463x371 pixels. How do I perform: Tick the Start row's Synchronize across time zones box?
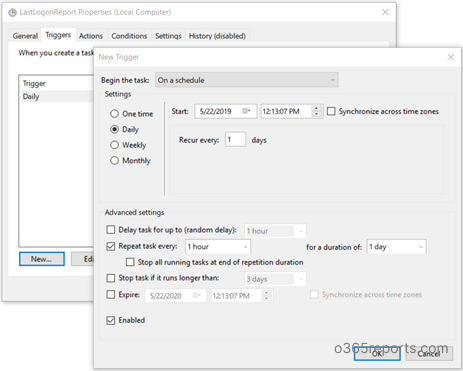(x=331, y=111)
